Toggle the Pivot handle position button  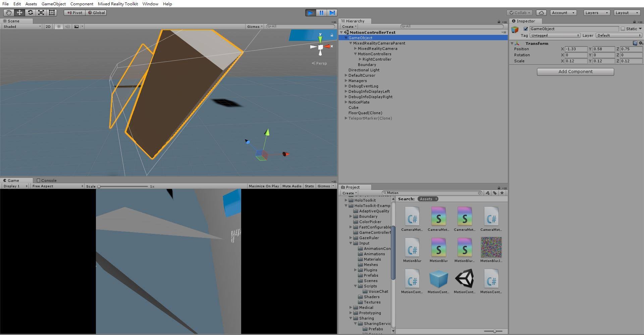click(x=75, y=13)
